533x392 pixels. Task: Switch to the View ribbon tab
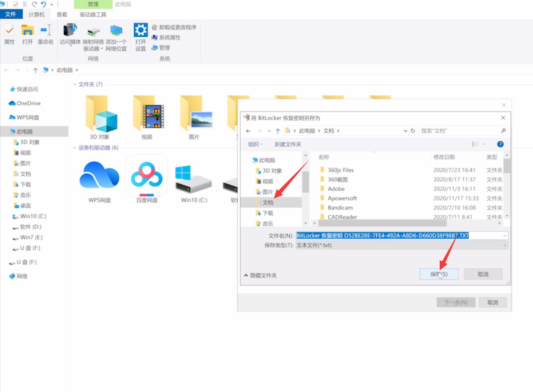(x=62, y=14)
